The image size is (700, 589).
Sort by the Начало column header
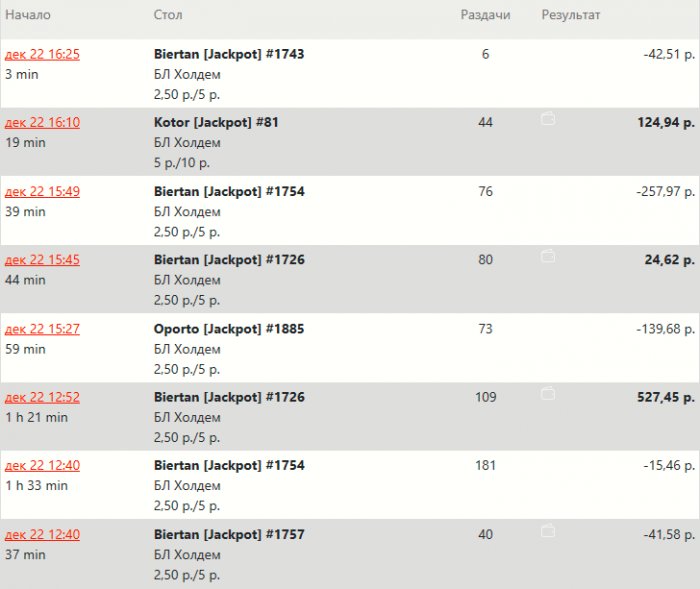pyautogui.click(x=28, y=16)
